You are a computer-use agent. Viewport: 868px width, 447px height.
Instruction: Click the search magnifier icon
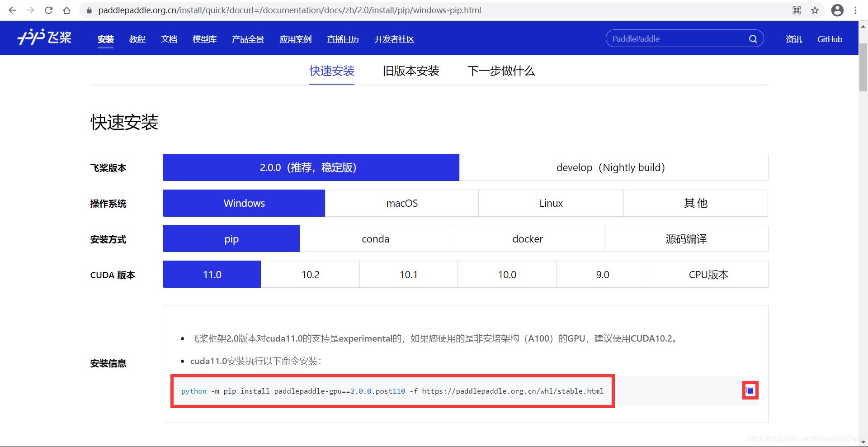click(x=753, y=38)
